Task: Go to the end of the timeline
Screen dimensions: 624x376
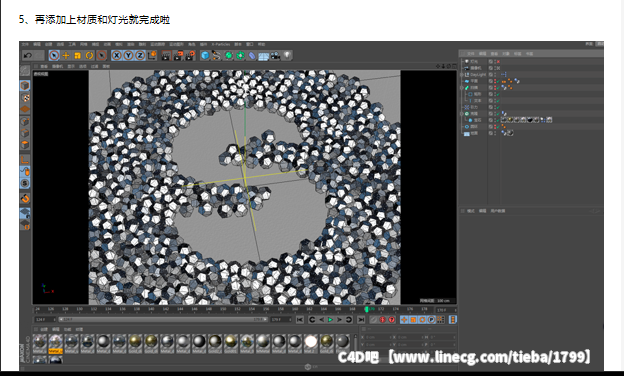Action: click(x=361, y=320)
